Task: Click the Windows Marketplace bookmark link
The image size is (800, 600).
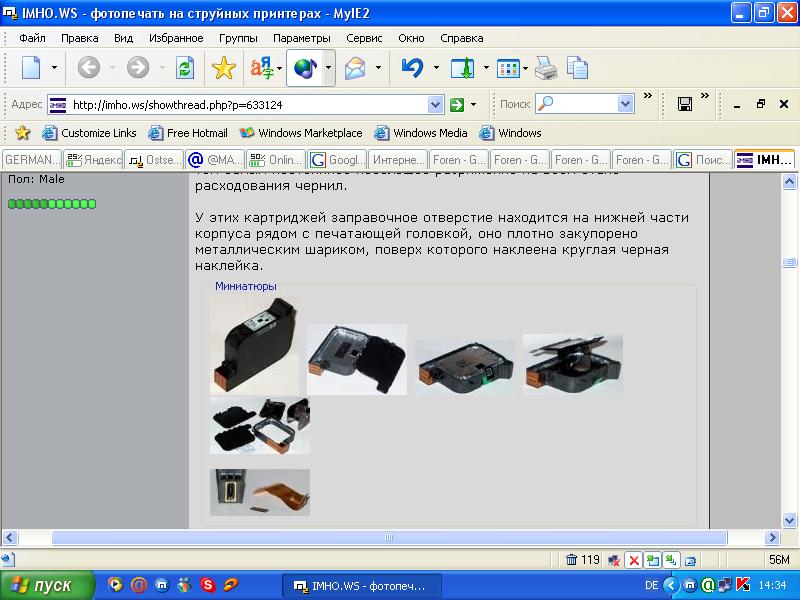Action: coord(301,133)
